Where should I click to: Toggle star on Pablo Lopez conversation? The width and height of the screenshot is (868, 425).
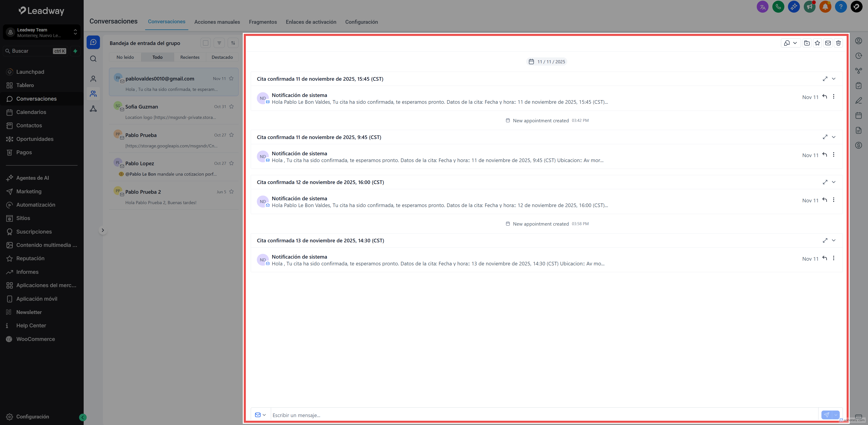click(x=232, y=163)
